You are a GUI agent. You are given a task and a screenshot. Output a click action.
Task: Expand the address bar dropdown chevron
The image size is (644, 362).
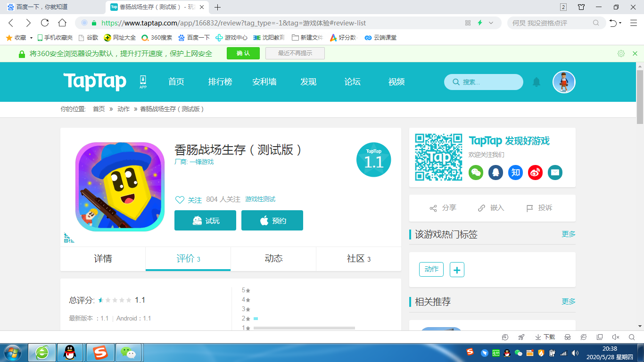click(491, 23)
